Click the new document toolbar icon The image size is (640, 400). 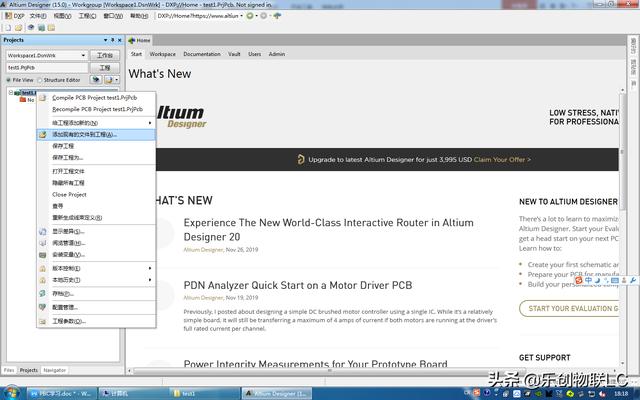pos(8,28)
